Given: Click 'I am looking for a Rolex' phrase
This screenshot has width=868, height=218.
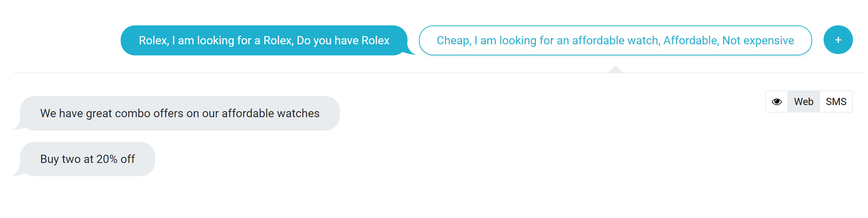Looking at the screenshot, I should 233,40.
